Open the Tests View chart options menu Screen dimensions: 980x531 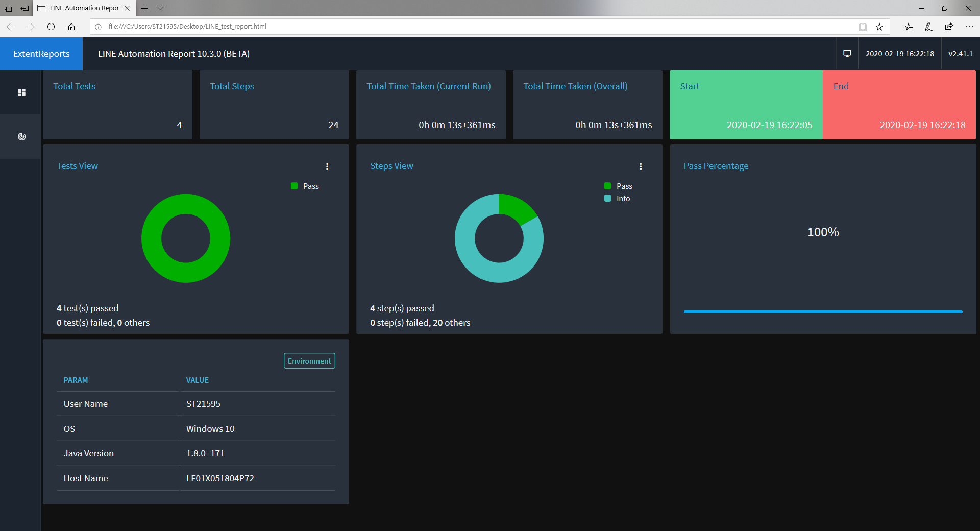click(x=327, y=166)
